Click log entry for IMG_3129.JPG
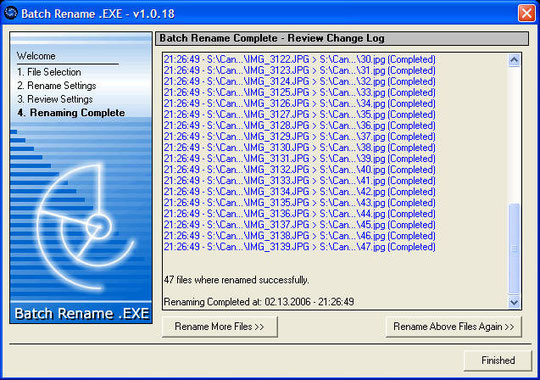 (x=300, y=136)
